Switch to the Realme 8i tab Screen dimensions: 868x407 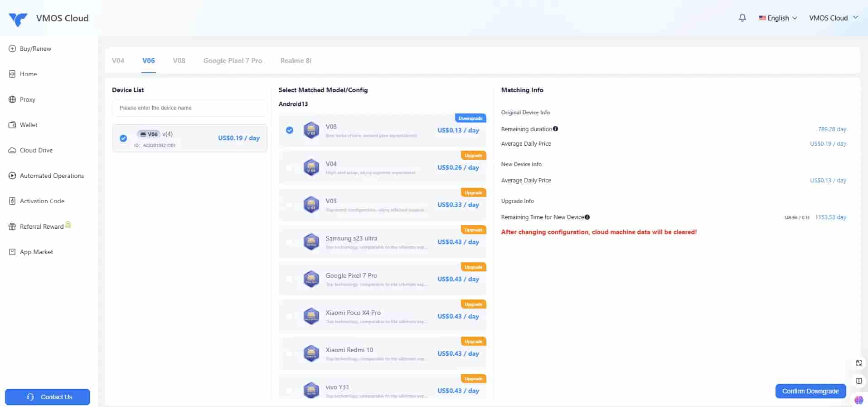pos(296,60)
